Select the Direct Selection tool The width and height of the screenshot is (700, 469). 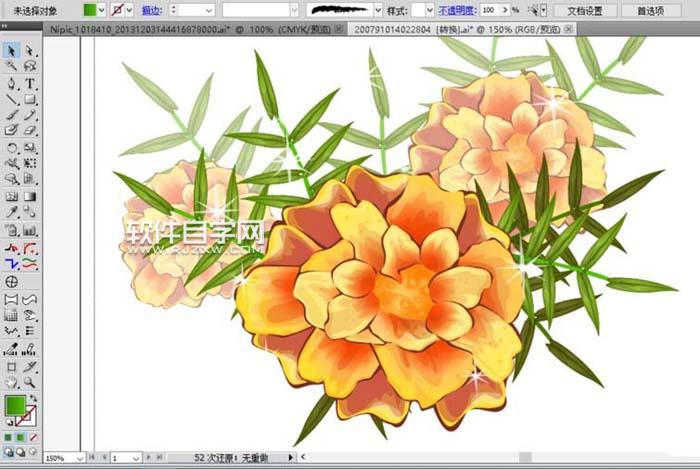coord(30,50)
